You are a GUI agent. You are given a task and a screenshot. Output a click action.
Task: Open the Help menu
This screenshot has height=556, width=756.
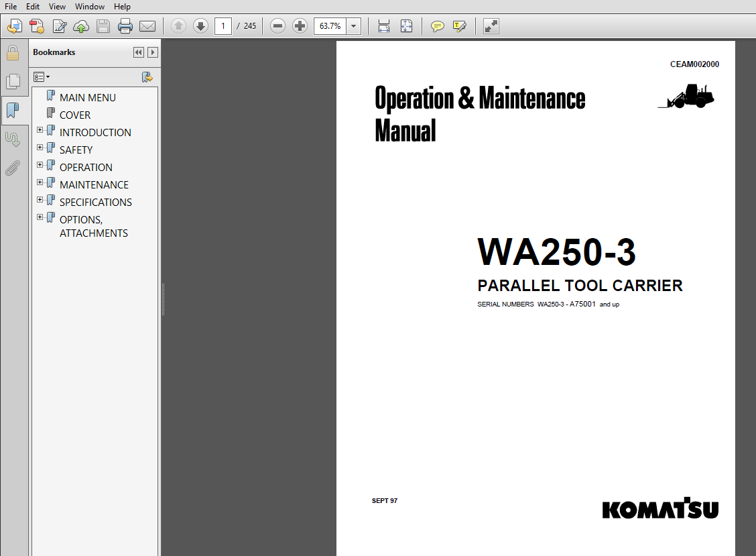pyautogui.click(x=122, y=6)
